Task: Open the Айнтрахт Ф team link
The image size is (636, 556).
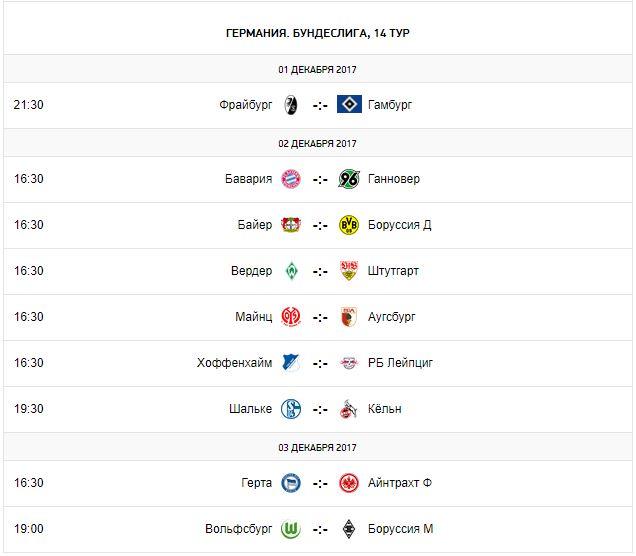Action: click(400, 483)
